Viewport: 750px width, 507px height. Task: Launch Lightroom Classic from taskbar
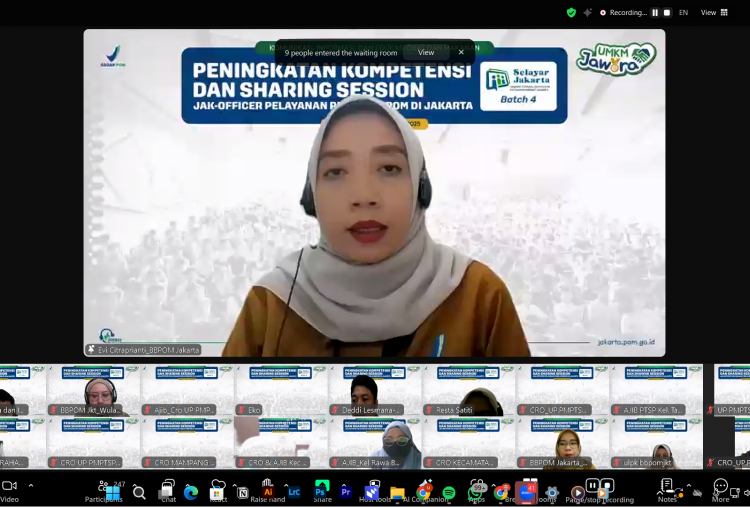click(294, 492)
